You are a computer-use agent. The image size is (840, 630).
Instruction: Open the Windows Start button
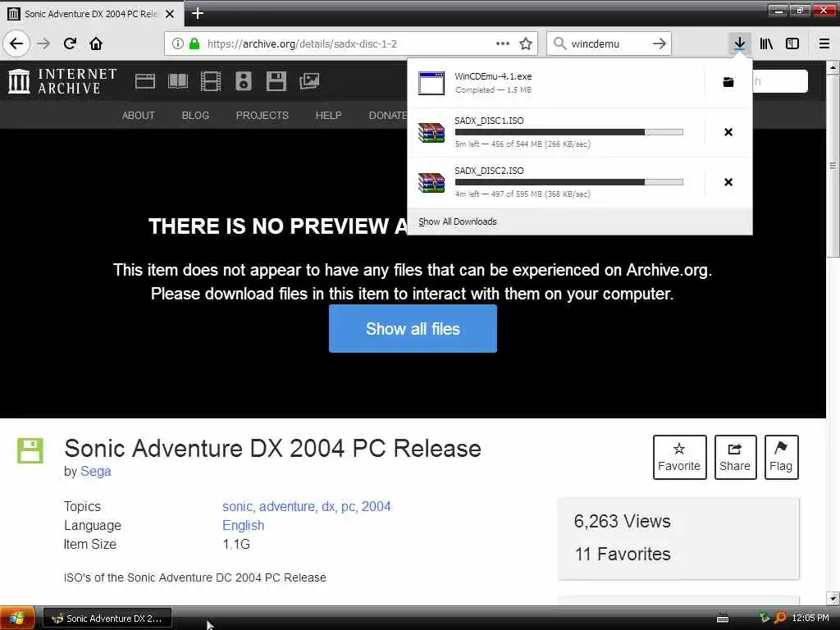tap(18, 619)
